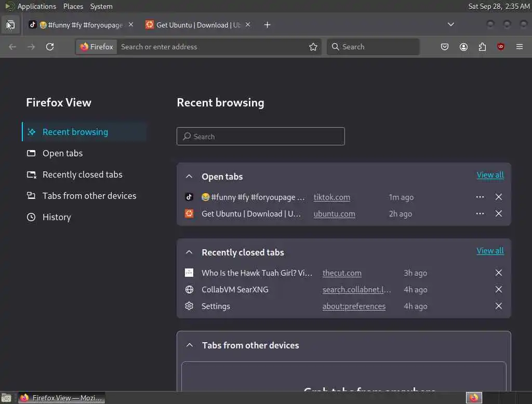Reopen the CollabVM SearXNG tab
Image resolution: width=532 pixels, height=404 pixels.
pos(235,290)
